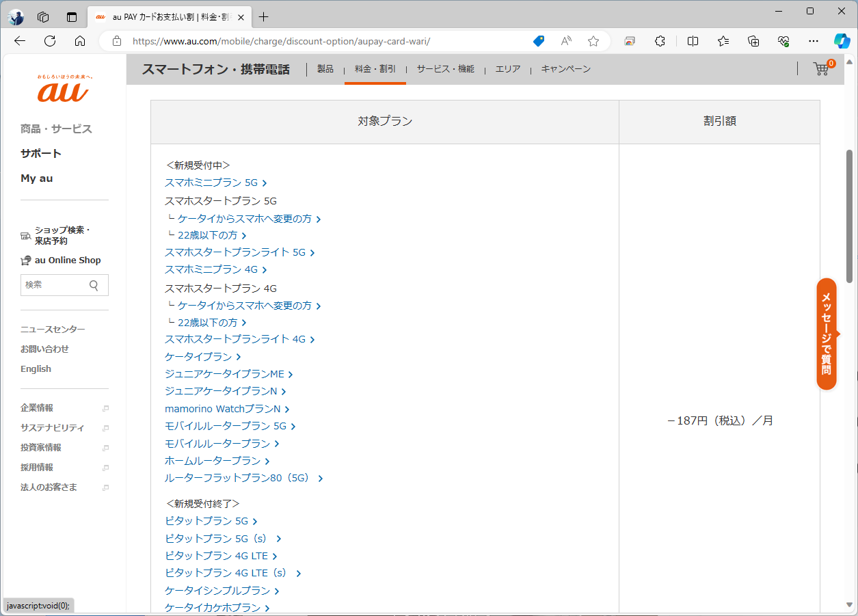Open the ショップ検索・来店予約 store search icon

25,235
